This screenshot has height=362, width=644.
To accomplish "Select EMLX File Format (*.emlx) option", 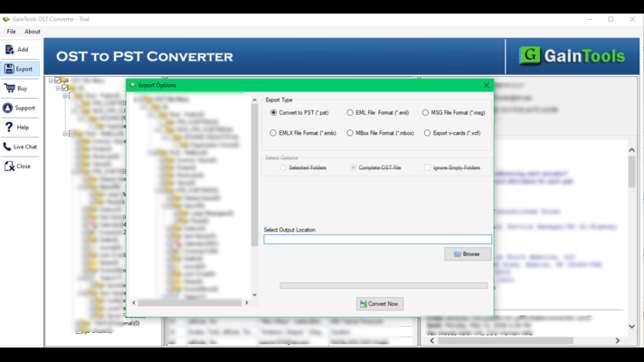I will click(273, 133).
